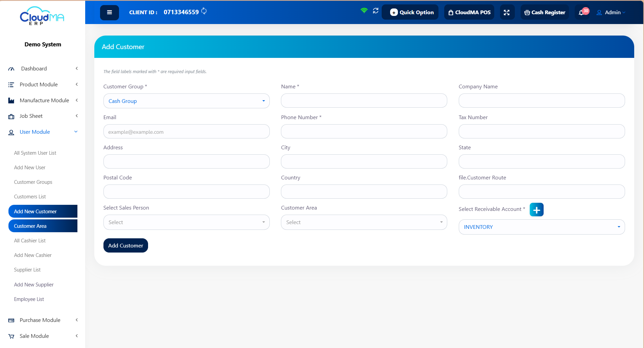Image resolution: width=644 pixels, height=348 pixels.
Task: Open the Quick Option button
Action: tap(410, 12)
